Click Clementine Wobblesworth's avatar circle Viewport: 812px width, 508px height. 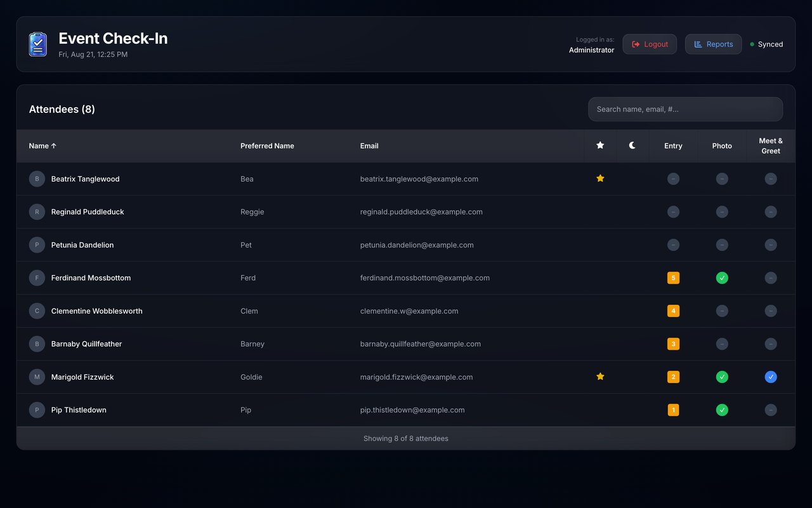37,311
